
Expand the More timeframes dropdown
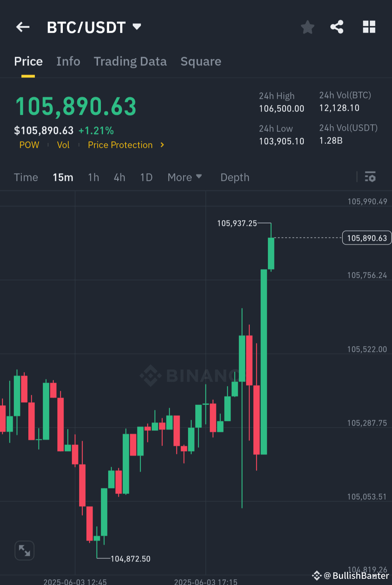[184, 177]
